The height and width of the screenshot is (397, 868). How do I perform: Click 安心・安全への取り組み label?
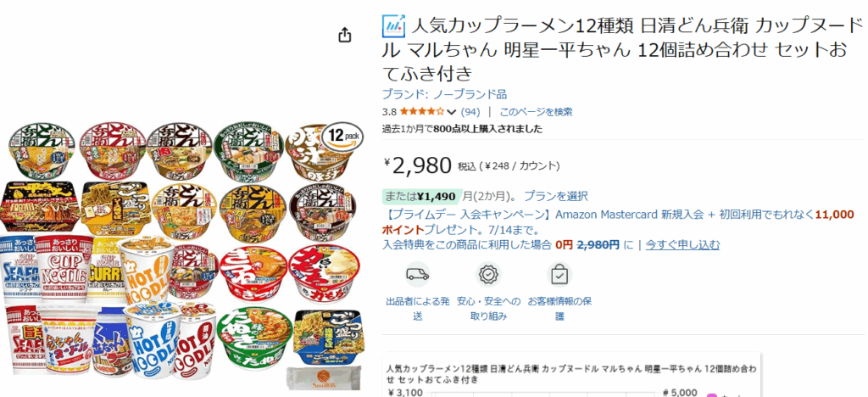click(x=488, y=309)
